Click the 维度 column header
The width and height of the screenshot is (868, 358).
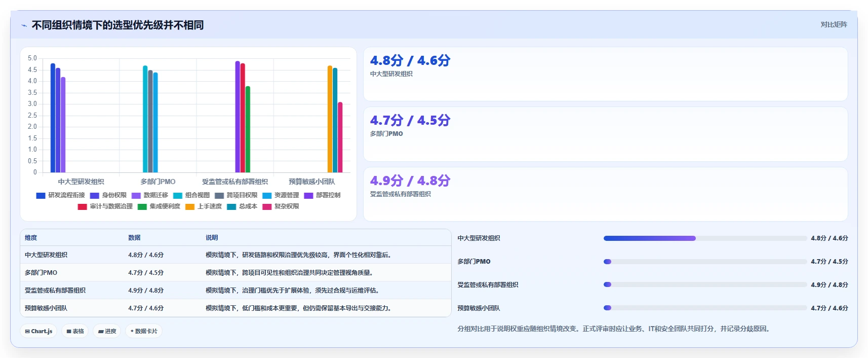tap(31, 238)
